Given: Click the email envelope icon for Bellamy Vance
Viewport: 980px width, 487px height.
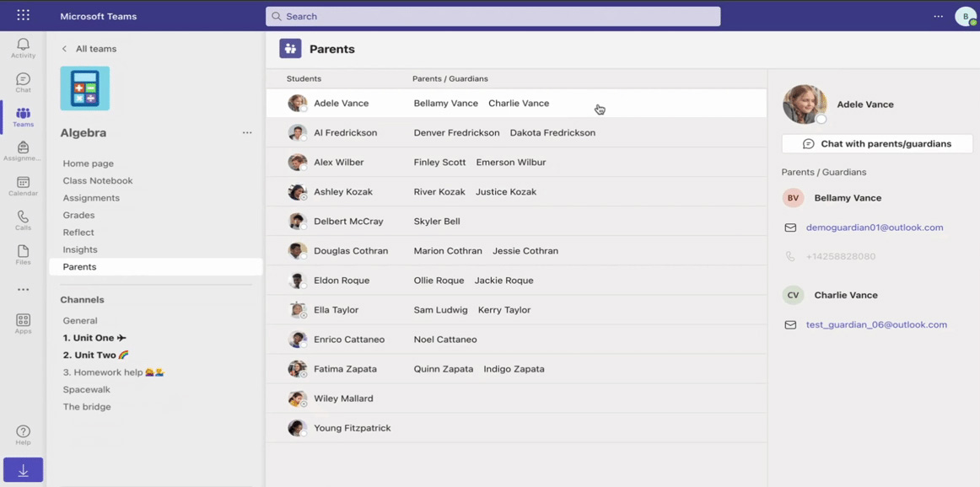Looking at the screenshot, I should [790, 227].
